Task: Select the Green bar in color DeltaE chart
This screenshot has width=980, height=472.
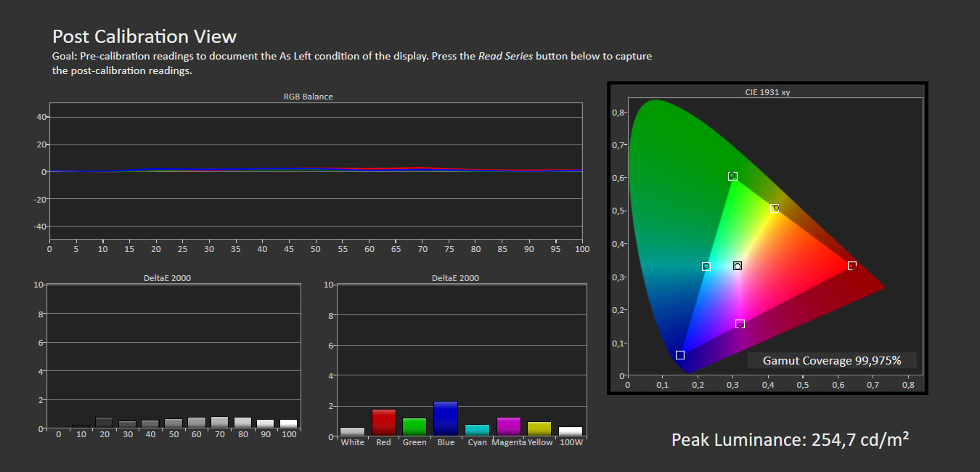Action: [415, 427]
